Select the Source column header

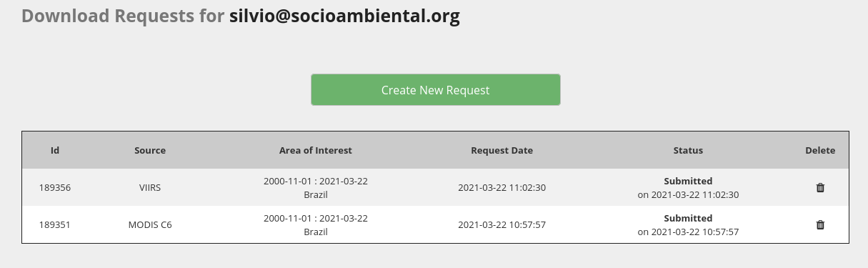pos(150,151)
